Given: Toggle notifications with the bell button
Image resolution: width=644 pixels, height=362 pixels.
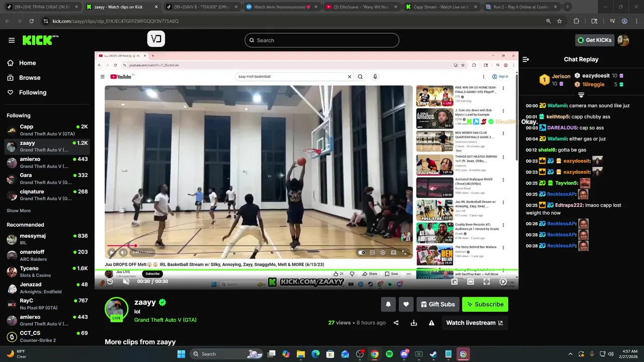Looking at the screenshot, I should [388, 304].
